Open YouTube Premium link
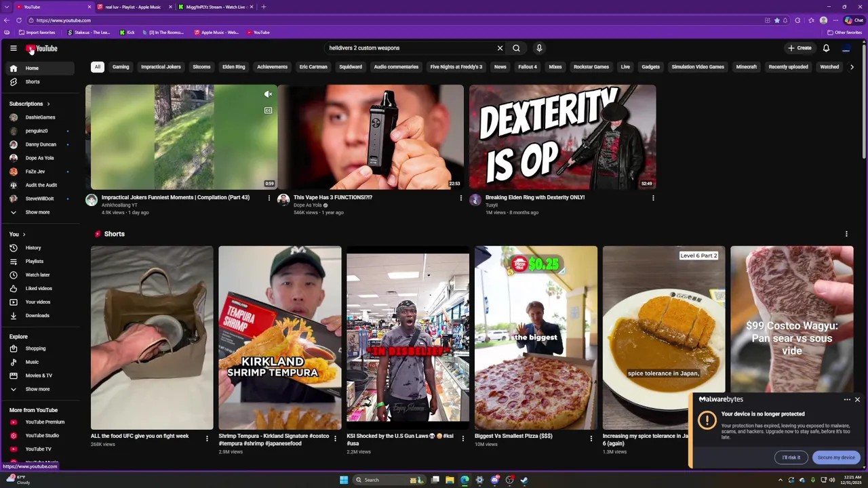Screen dimensions: 868x488 (41, 422)
